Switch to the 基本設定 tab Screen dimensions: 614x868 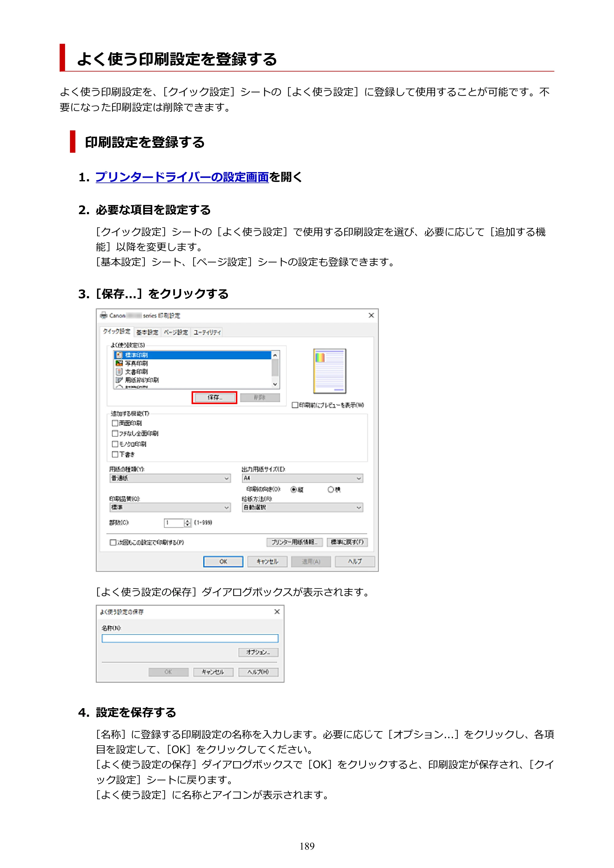coord(147,332)
